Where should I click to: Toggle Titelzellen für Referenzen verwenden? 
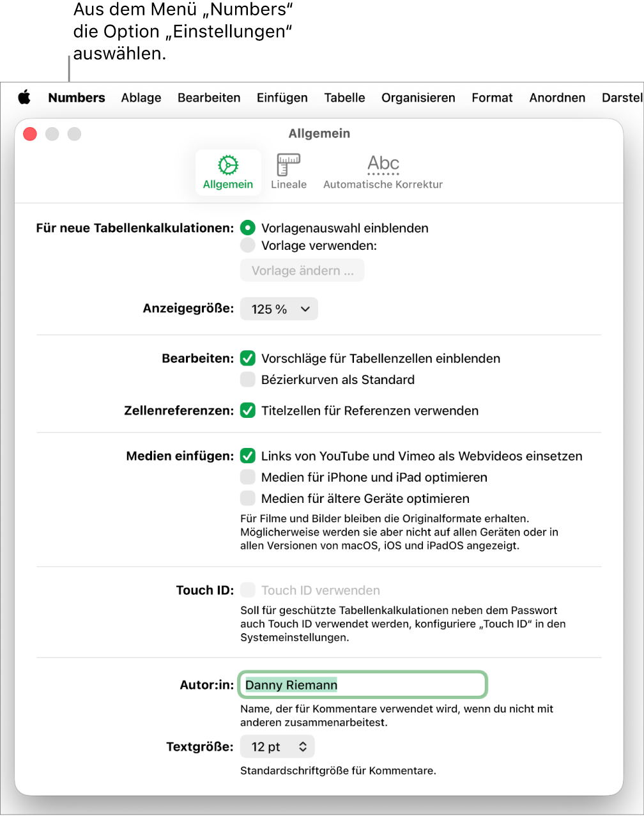tap(247, 411)
